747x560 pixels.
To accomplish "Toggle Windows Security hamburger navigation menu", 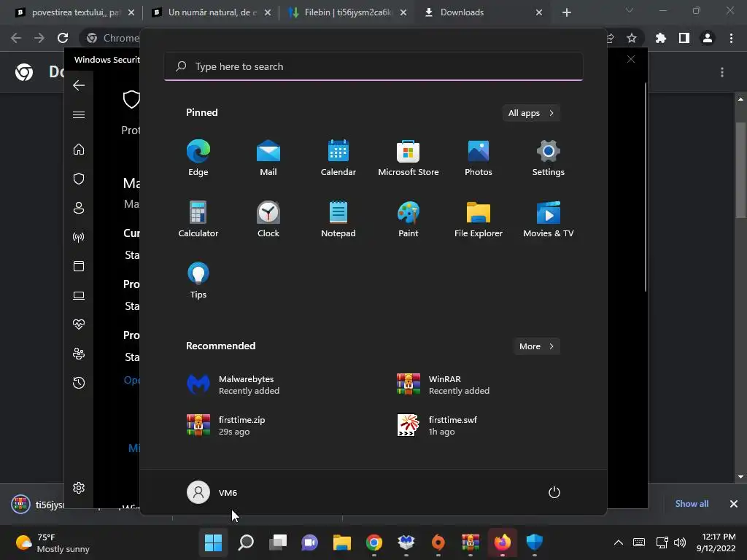I will [79, 114].
